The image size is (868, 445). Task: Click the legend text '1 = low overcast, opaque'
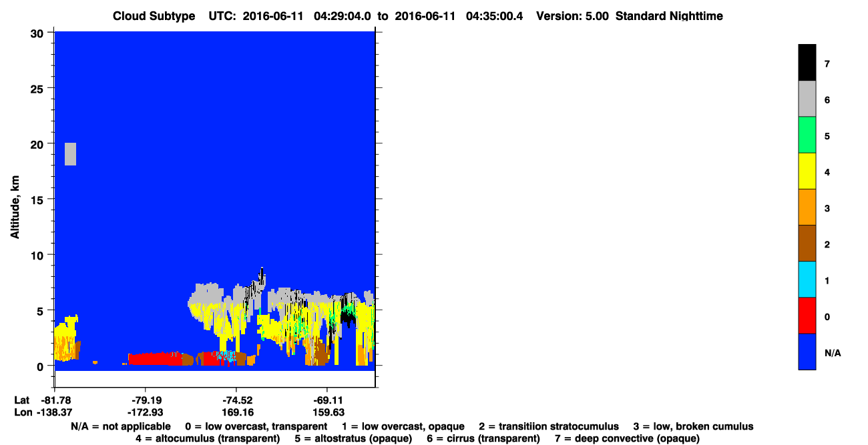[x=403, y=426]
